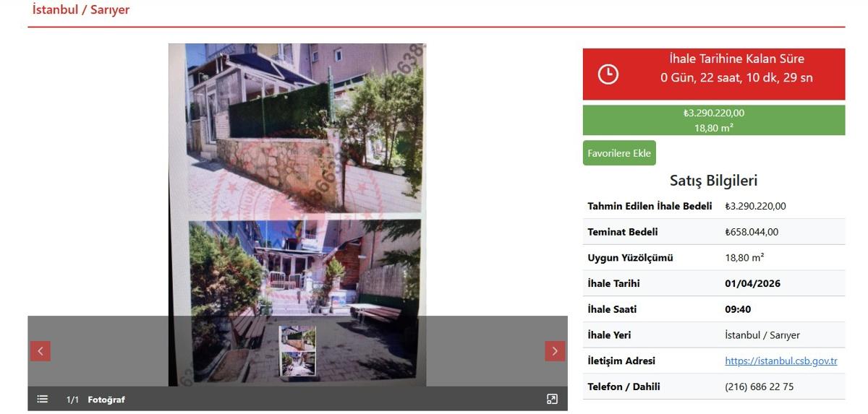868x414 pixels.
Task: Go to the previous photo with left arrow
Action: coord(40,351)
